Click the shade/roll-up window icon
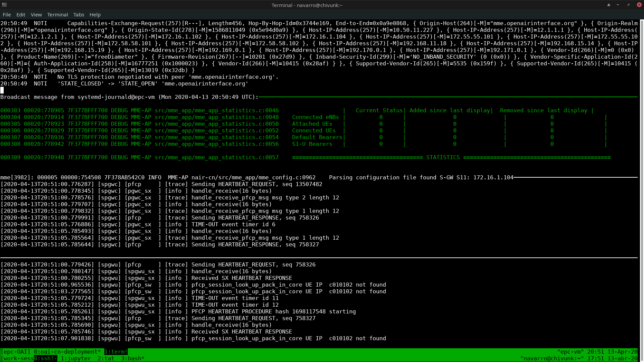Viewport: 644px width, 362px height. point(608,5)
